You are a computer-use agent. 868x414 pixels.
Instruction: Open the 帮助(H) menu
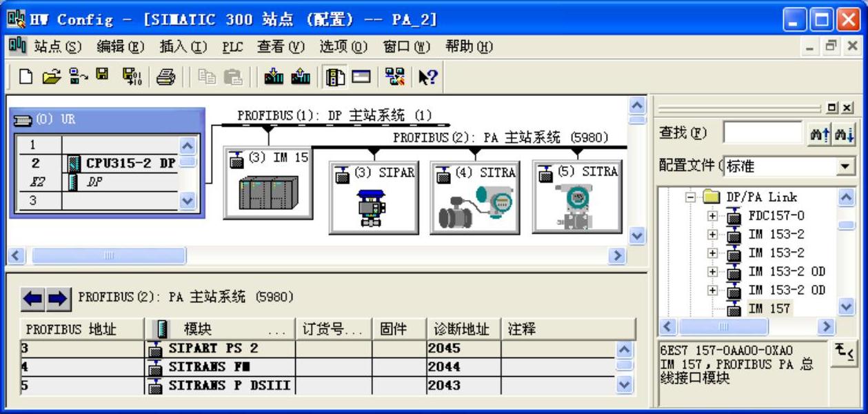click(470, 46)
